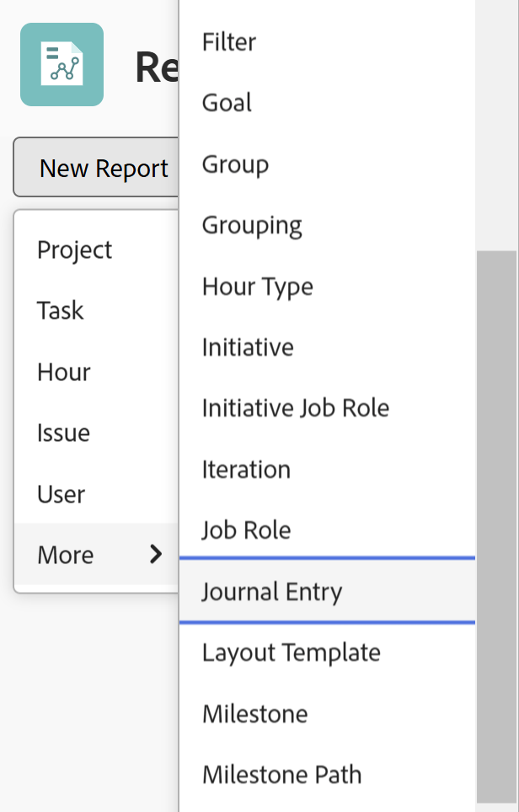The height and width of the screenshot is (812, 519).
Task: Pick Initiative Job Role option
Action: pos(296,408)
